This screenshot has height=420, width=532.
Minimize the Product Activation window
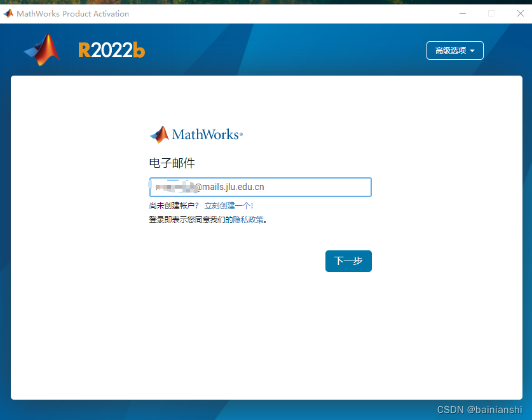(463, 13)
